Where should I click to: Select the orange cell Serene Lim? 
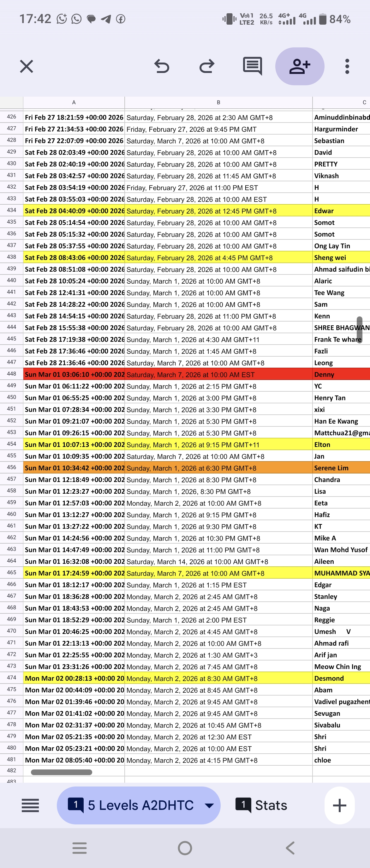coord(341,468)
